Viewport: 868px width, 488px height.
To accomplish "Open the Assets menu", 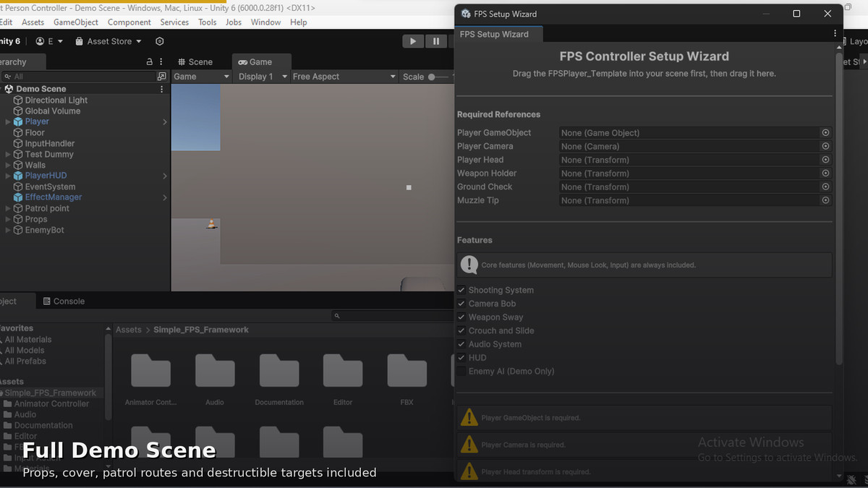I will click(x=33, y=22).
